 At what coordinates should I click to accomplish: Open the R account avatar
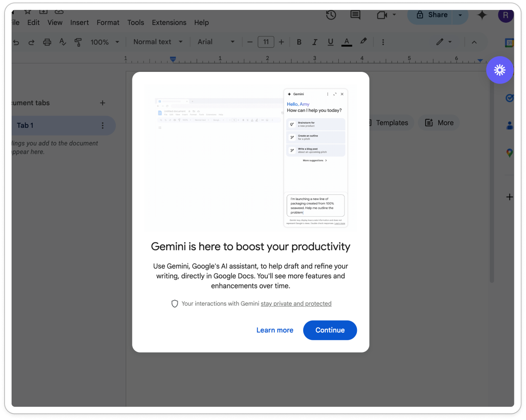pos(506,15)
